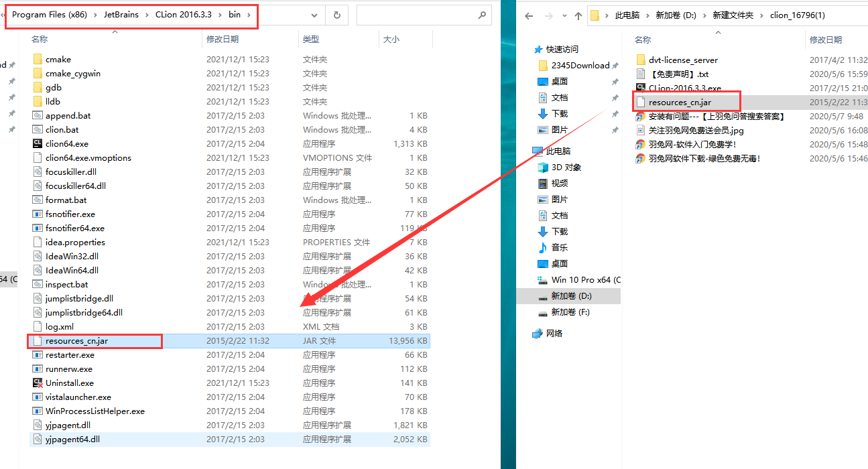Select the cmake folder icon
This screenshot has height=469, width=868.
[38, 60]
